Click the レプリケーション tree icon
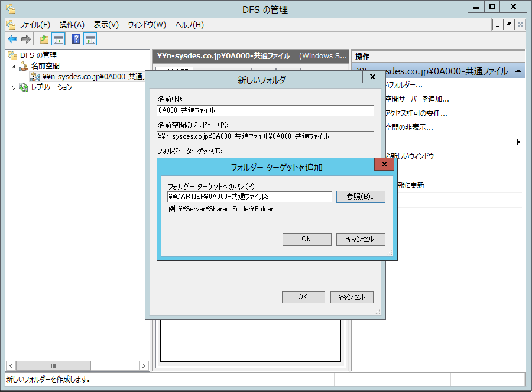Viewport: 532px width, 392px height. pos(24,87)
